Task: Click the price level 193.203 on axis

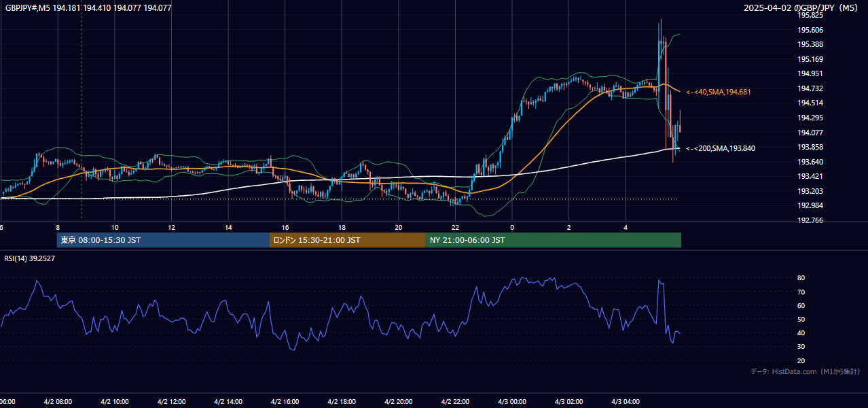Action: (x=810, y=191)
